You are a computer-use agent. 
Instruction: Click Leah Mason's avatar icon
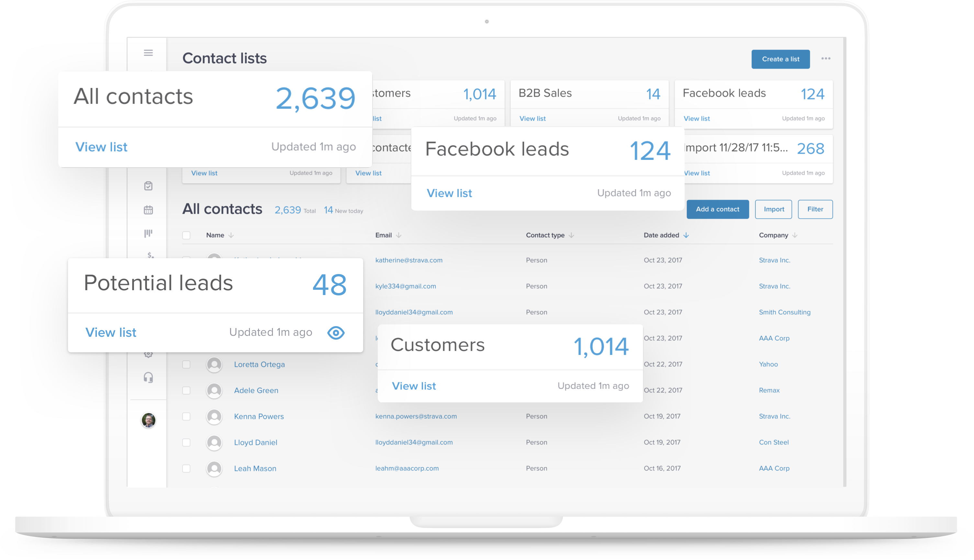tap(214, 468)
